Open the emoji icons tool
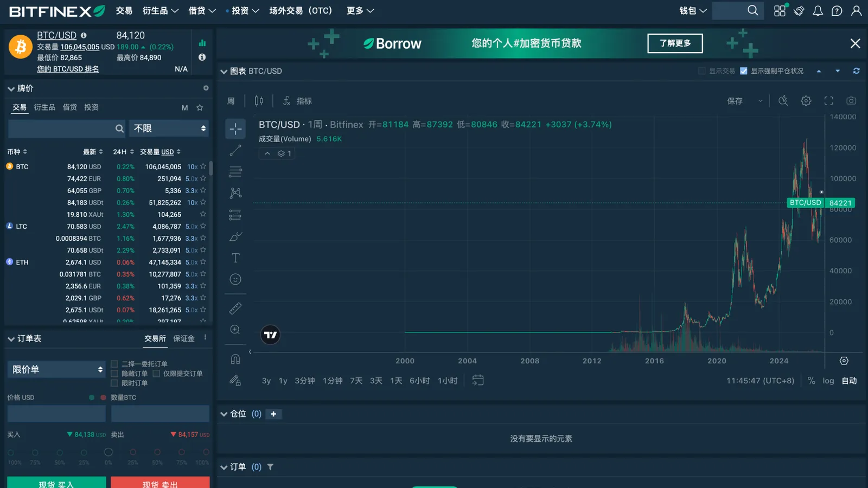Image resolution: width=868 pixels, height=488 pixels. (x=235, y=279)
